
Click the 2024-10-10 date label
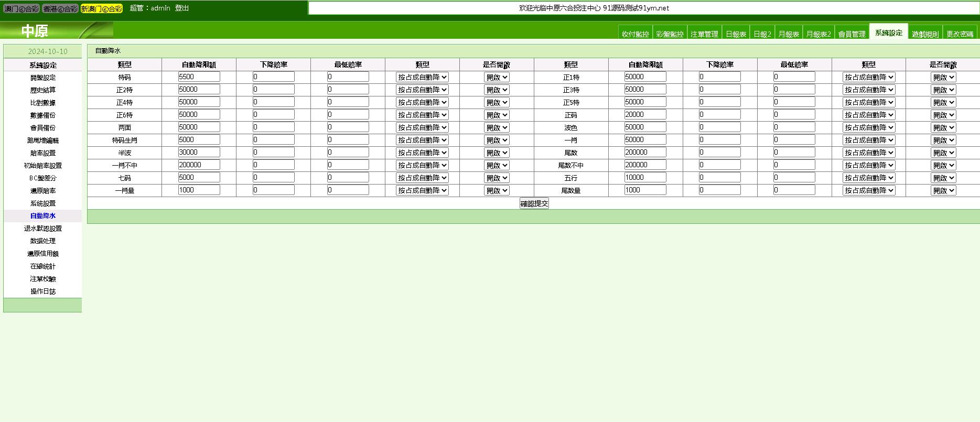tap(48, 51)
